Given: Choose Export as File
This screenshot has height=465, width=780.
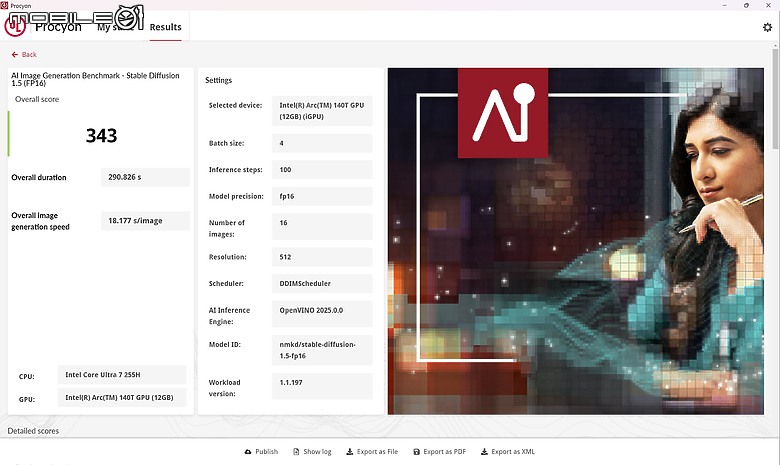Looking at the screenshot, I should point(372,452).
